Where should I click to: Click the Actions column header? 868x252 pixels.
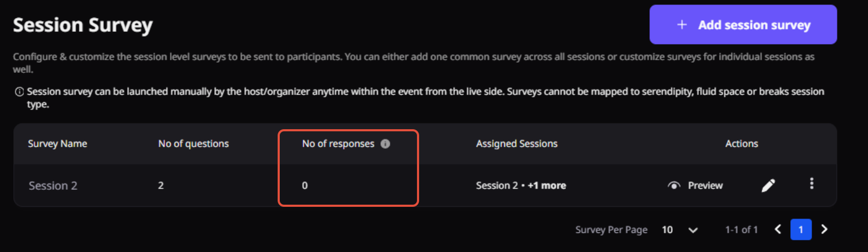coord(741,144)
